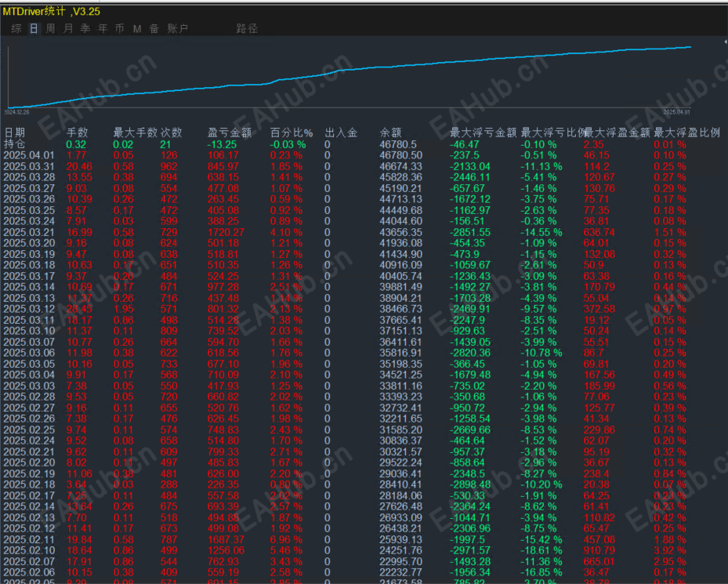
Task: Click the 最大浮盈金额 column header
Action: tap(617, 133)
